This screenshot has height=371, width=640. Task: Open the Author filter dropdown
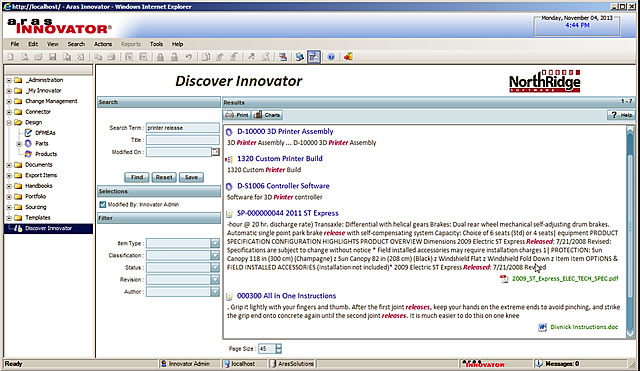[215, 292]
